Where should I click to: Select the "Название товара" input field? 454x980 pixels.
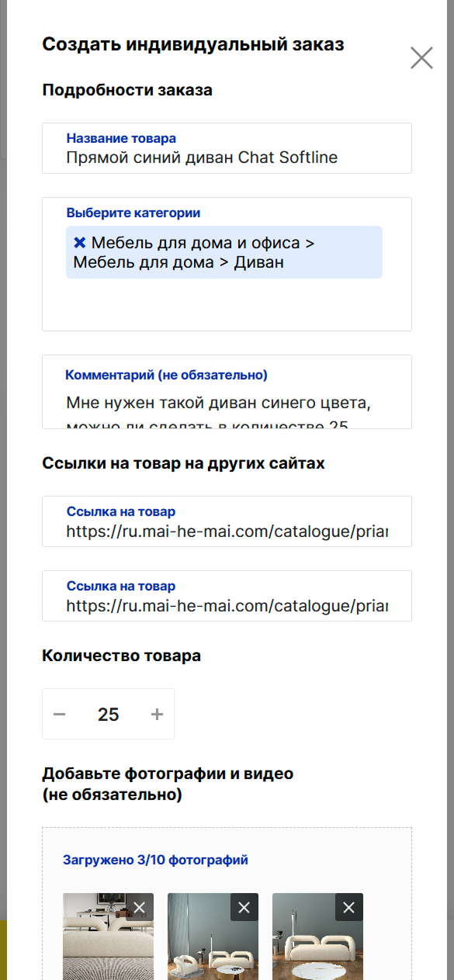point(227,157)
